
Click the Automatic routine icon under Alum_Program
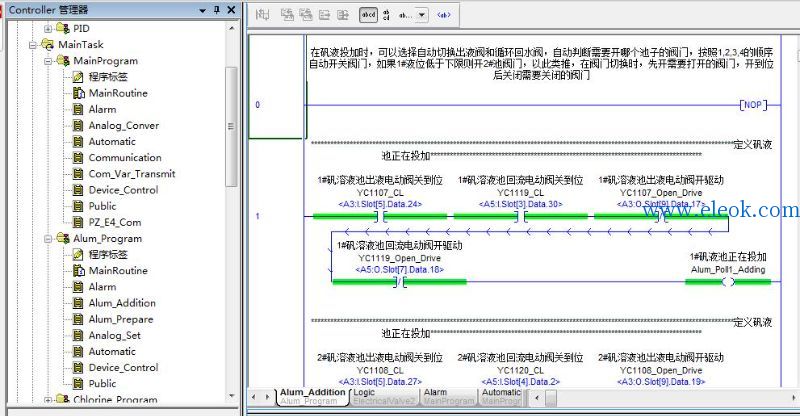point(78,351)
